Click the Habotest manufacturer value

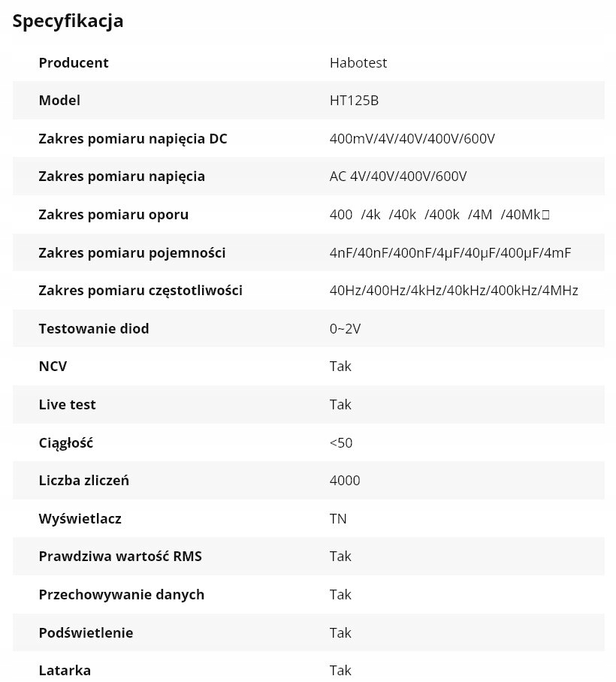tap(358, 62)
